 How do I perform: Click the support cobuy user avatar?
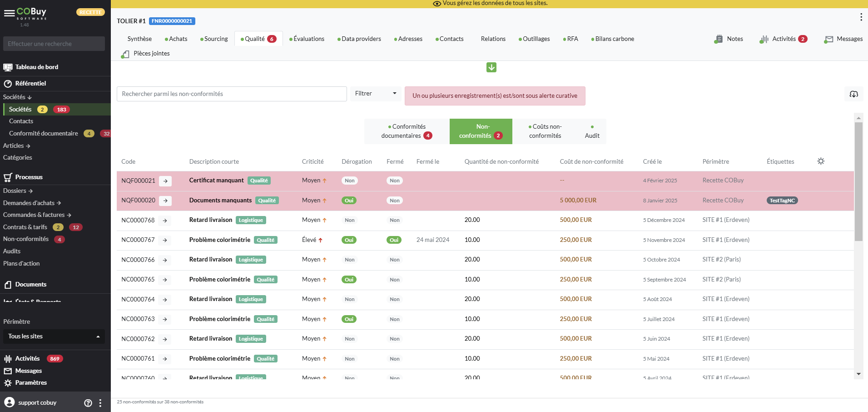pos(9,402)
